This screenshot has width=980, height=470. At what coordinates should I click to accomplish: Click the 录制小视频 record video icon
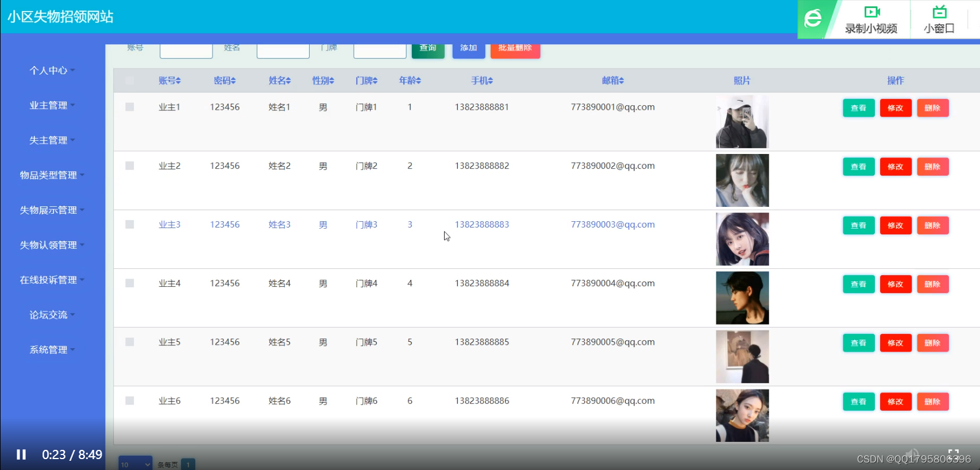point(871,20)
